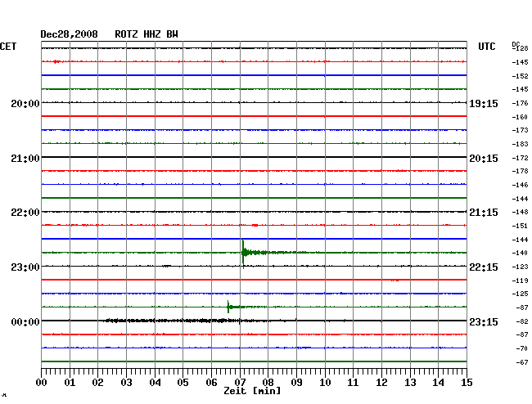The image size is (532, 404).
Task: Click the "00" minute axis label
Action: point(42,383)
